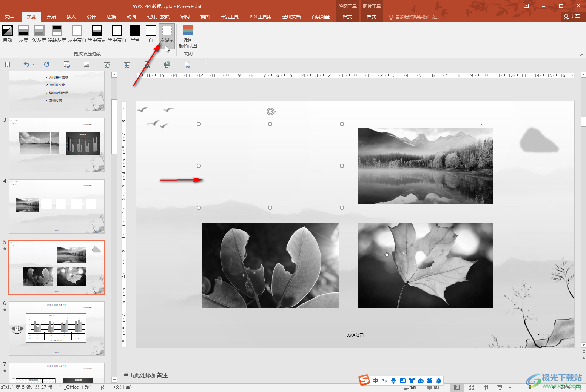586x392 pixels.
Task: Switch to the 插入 (Insert) tab
Action: (71, 17)
